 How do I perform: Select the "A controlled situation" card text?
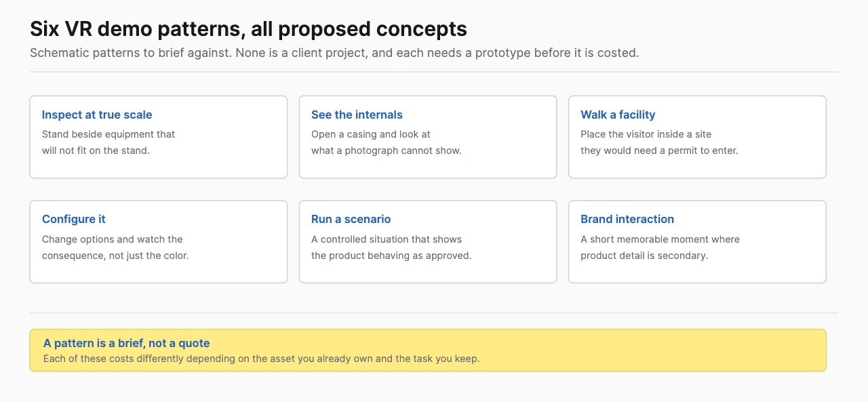(391, 247)
